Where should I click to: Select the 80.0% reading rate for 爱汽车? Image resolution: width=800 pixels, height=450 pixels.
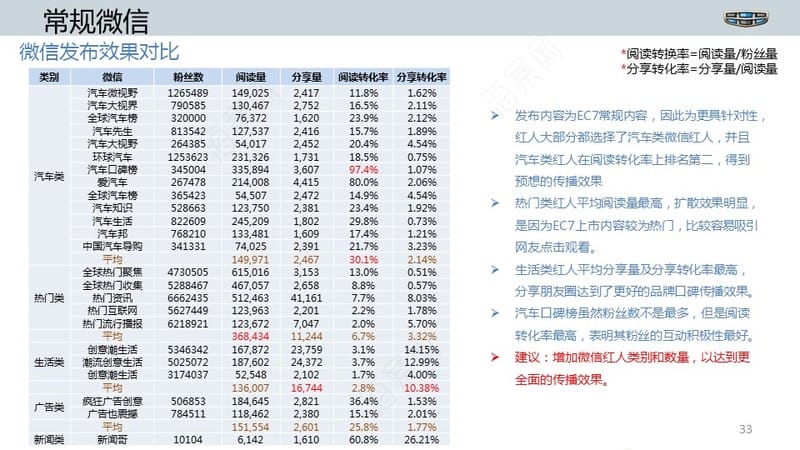coord(363,182)
